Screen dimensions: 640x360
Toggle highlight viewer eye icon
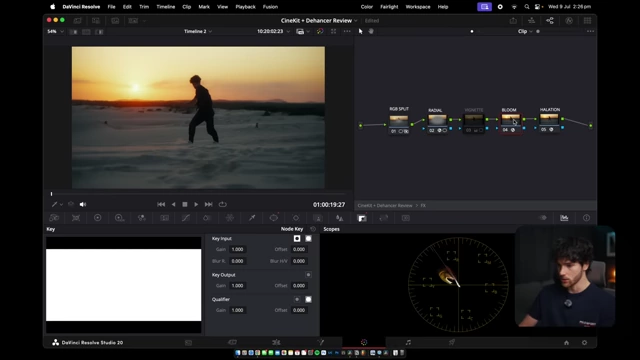pyautogui.click(x=543, y=218)
